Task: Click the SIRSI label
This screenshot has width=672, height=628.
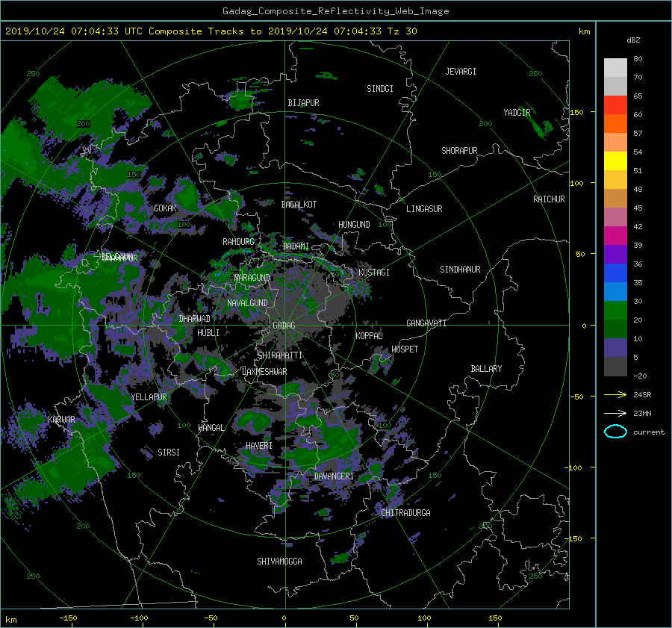Action: coord(169,453)
